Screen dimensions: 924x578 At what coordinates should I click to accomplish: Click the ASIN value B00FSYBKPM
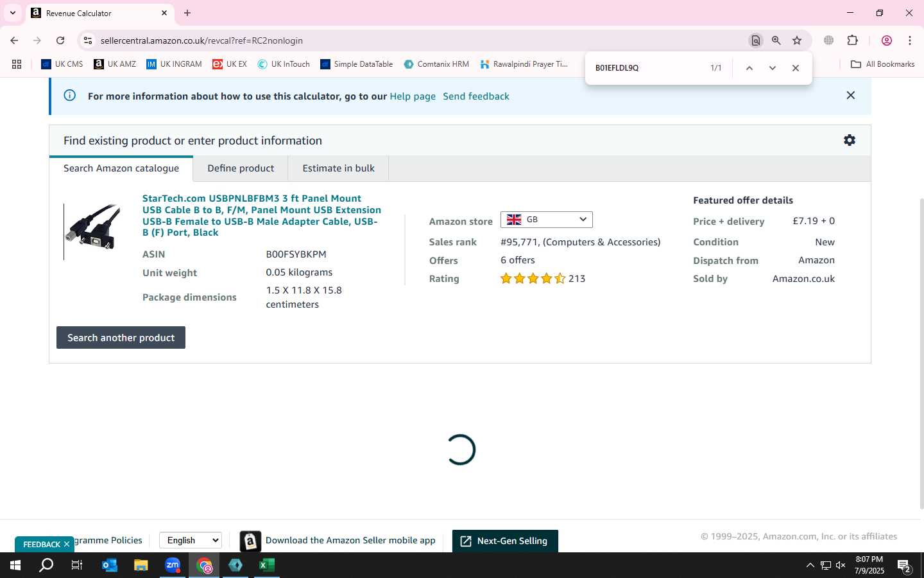point(296,254)
